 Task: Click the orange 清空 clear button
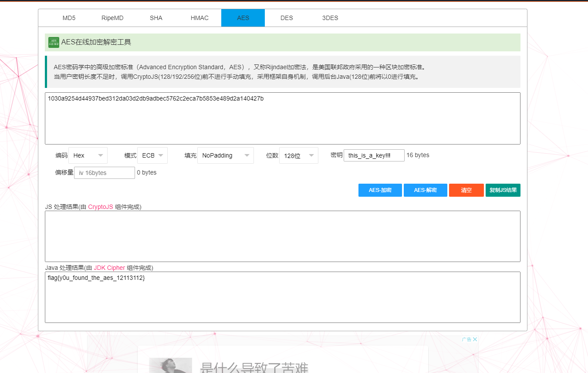coord(466,190)
